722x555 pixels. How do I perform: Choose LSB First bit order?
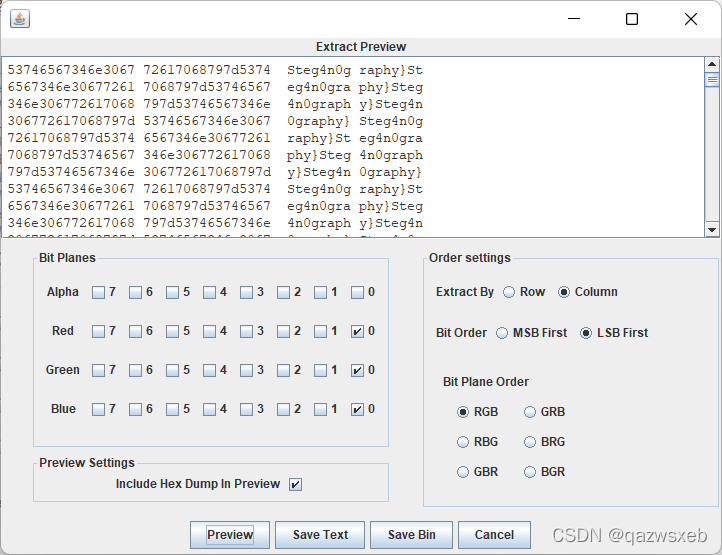click(586, 333)
